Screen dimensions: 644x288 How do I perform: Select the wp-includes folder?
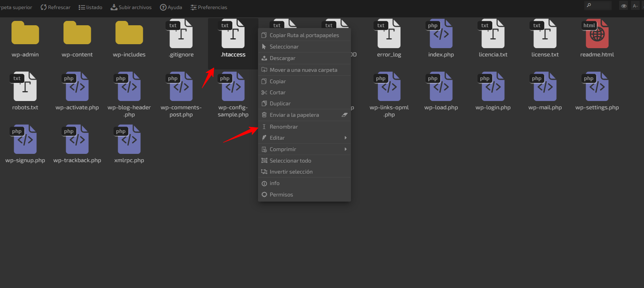click(x=129, y=33)
